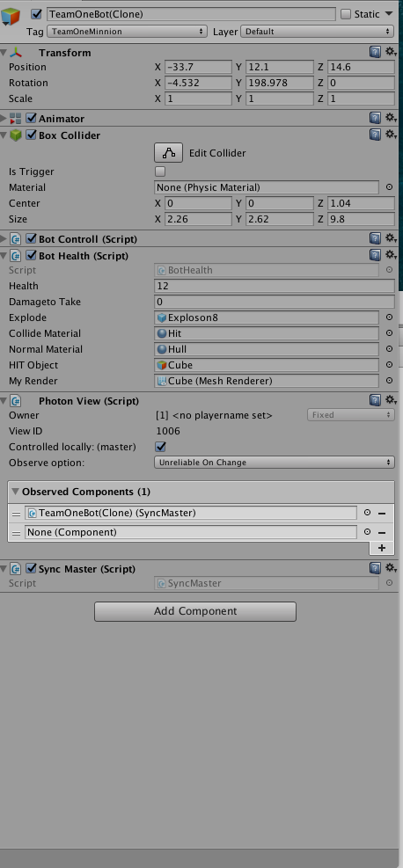This screenshot has height=868, width=403.
Task: Open object picker for Physic Material field
Action: 389,187
